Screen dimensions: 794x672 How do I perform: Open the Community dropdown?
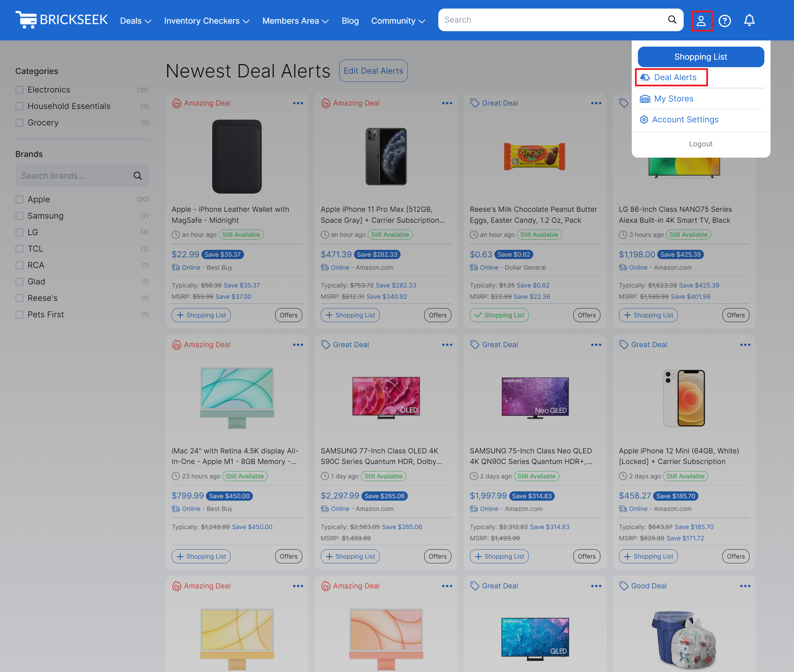coord(398,21)
